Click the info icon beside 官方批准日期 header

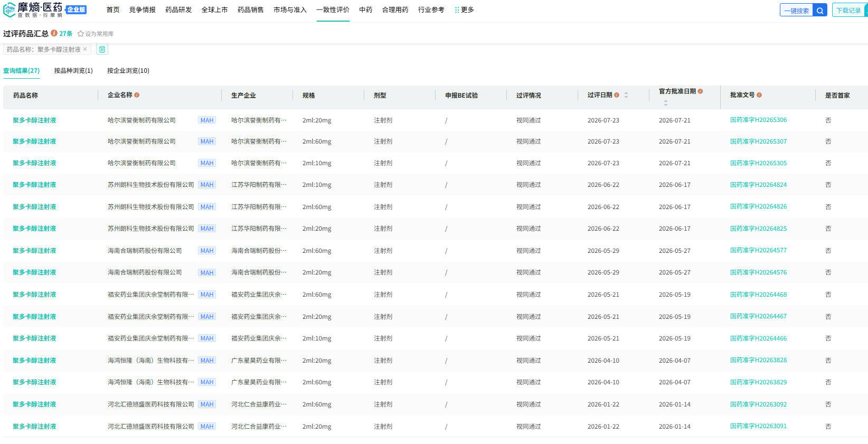pyautogui.click(x=700, y=91)
